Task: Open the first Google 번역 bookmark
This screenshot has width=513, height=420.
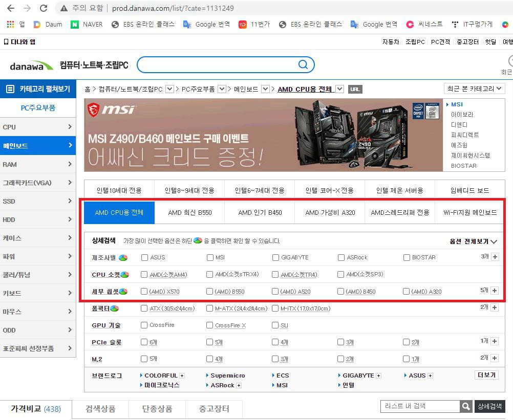Action: coord(206,24)
